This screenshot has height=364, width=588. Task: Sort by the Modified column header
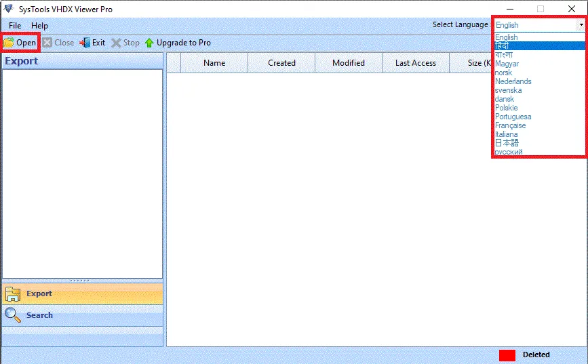pyautogui.click(x=349, y=63)
